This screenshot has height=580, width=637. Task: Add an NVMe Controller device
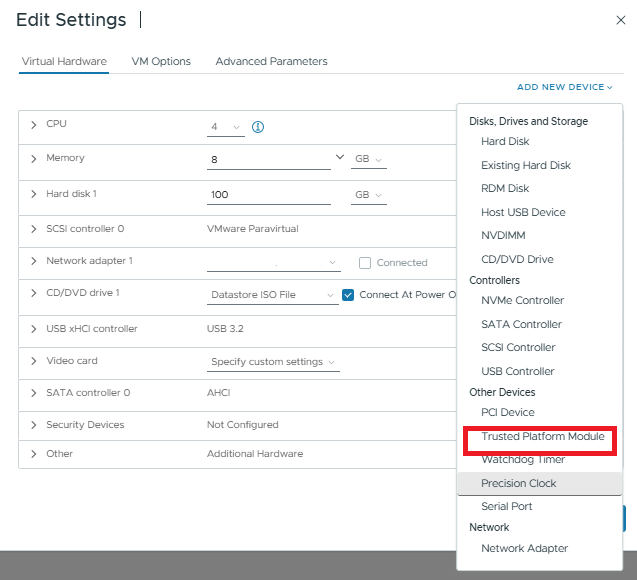pos(522,300)
